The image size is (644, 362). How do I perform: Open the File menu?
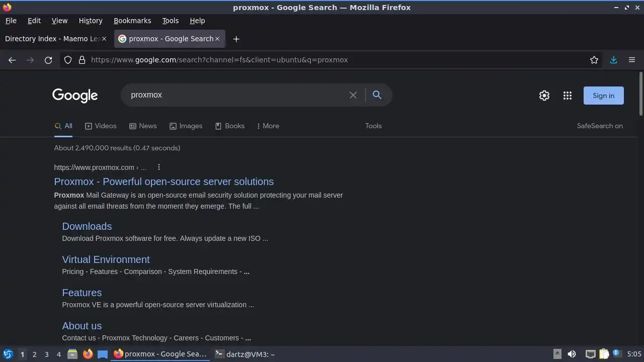(x=11, y=21)
